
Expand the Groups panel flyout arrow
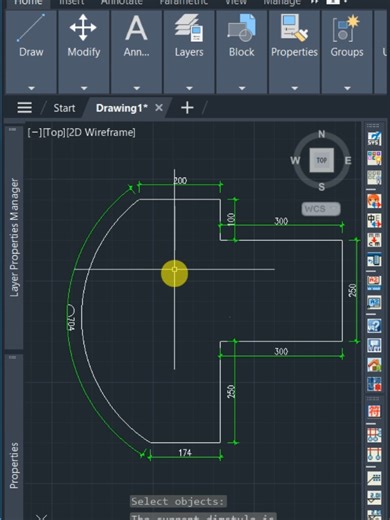[347, 88]
